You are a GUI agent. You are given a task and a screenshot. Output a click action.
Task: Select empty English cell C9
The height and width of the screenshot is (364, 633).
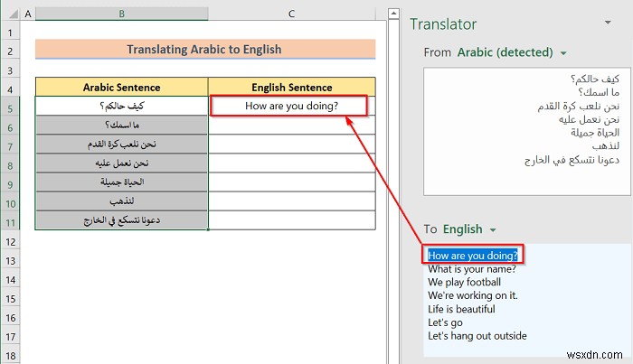[x=291, y=182]
